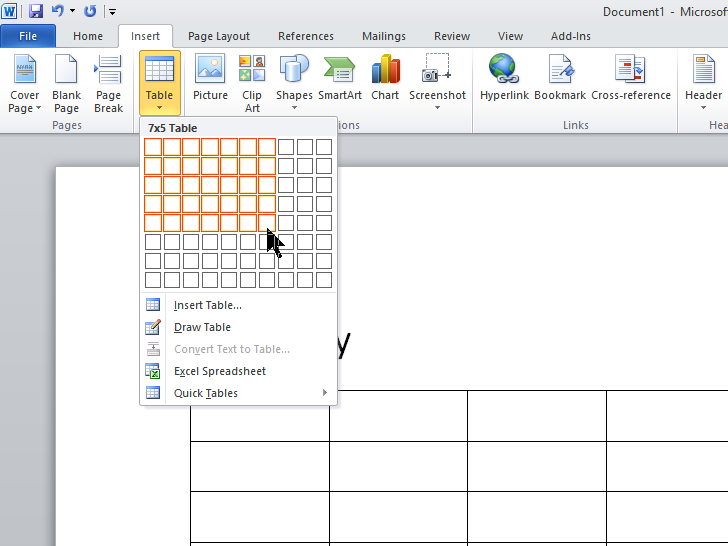
Task: Pick bottom-right cell of the table grid
Action: click(324, 280)
